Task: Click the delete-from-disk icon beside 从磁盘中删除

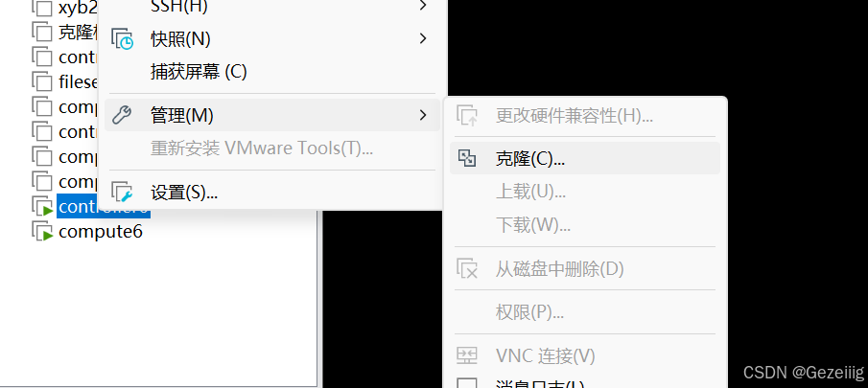Action: tap(467, 269)
